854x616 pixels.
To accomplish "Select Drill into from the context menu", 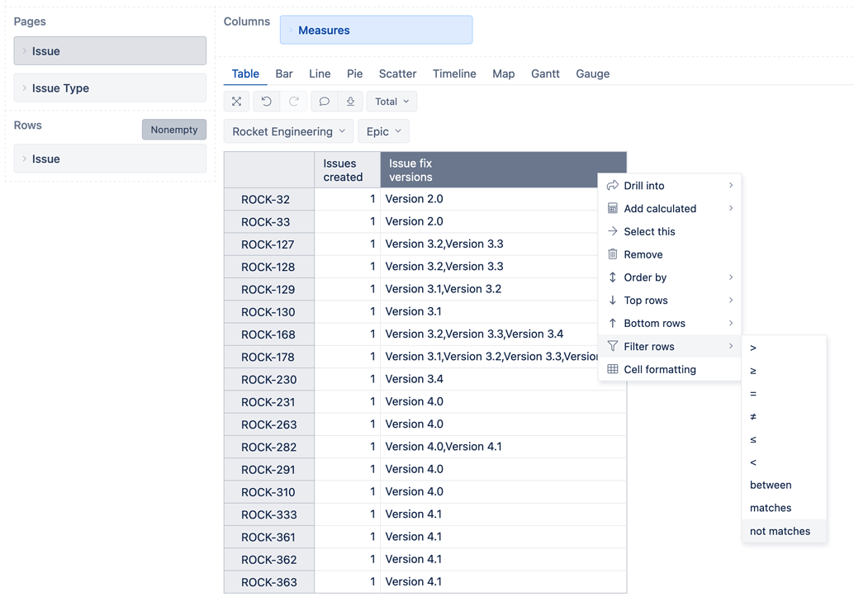I will tap(644, 185).
